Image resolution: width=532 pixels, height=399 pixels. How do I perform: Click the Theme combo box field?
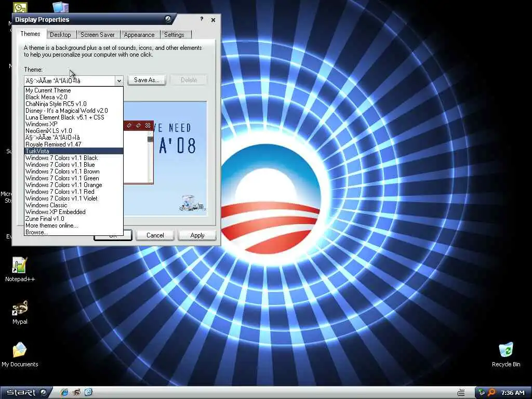(x=70, y=81)
